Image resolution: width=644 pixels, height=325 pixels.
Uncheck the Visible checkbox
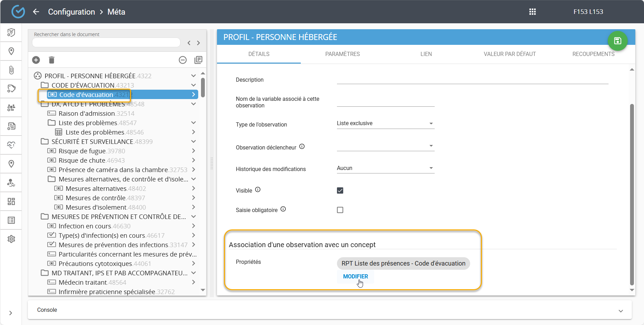click(x=340, y=190)
